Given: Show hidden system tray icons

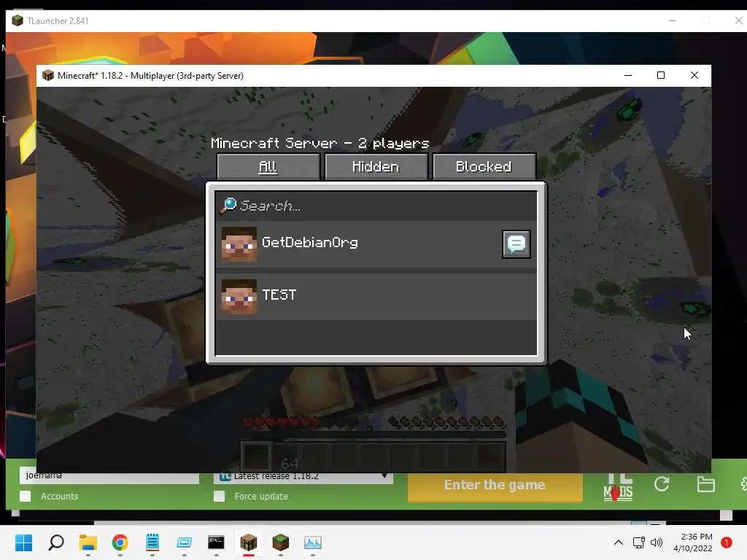Looking at the screenshot, I should (619, 542).
